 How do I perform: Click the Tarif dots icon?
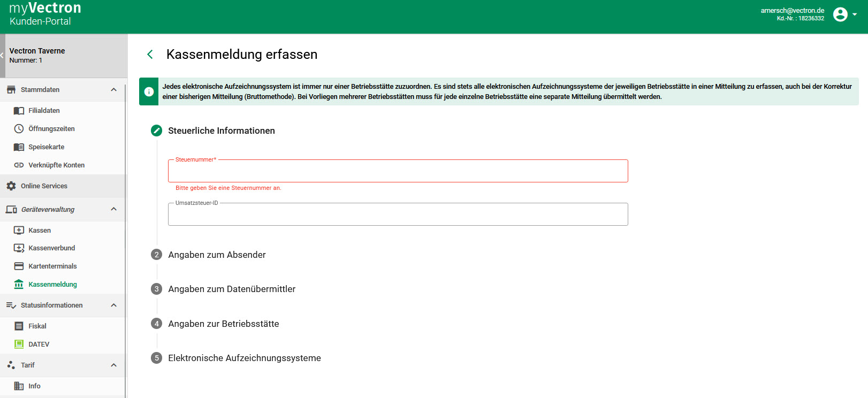11,365
